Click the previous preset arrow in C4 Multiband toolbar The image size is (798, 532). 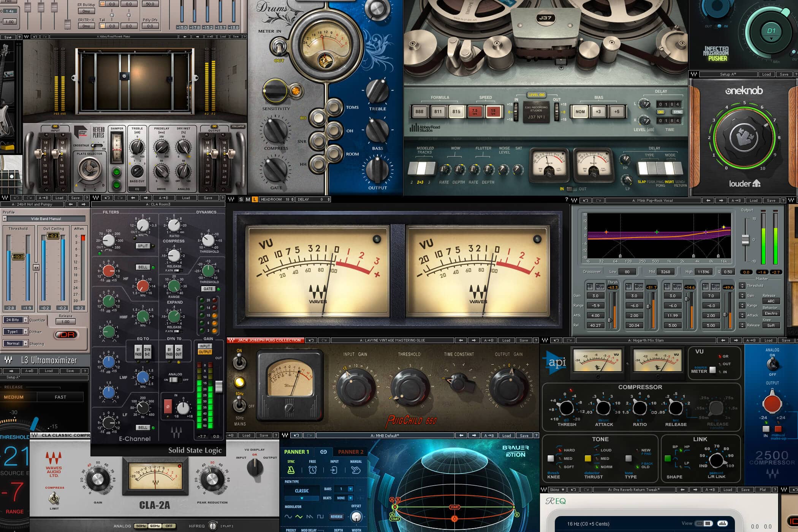click(708, 200)
